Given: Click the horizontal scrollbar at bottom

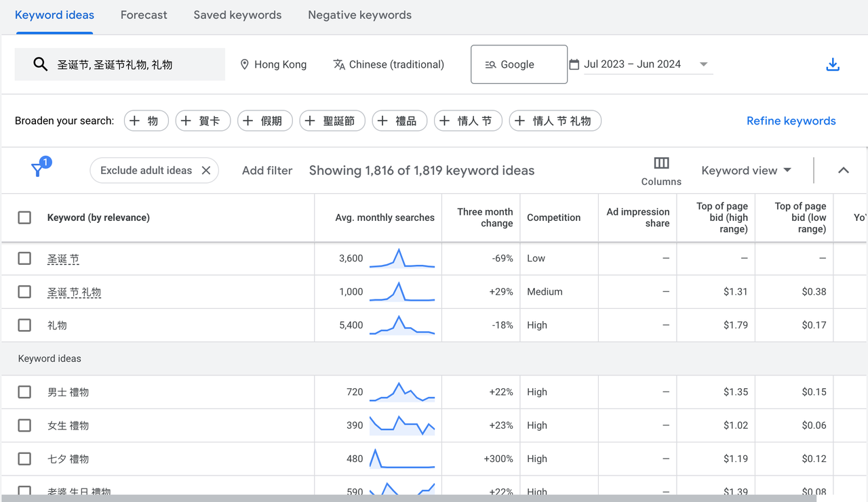Looking at the screenshot, I should [408, 499].
